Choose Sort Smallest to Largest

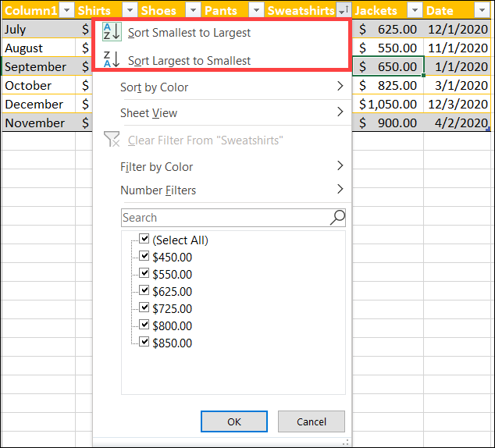tap(189, 34)
